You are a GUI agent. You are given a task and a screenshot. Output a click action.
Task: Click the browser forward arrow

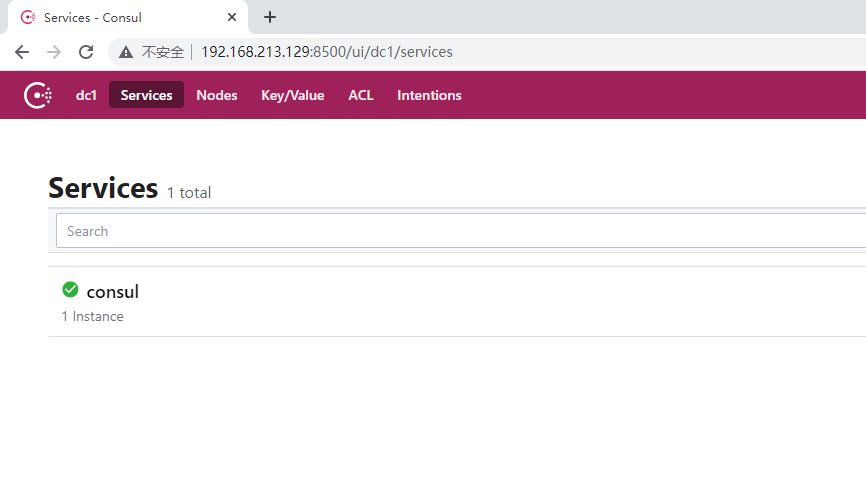pos(54,52)
